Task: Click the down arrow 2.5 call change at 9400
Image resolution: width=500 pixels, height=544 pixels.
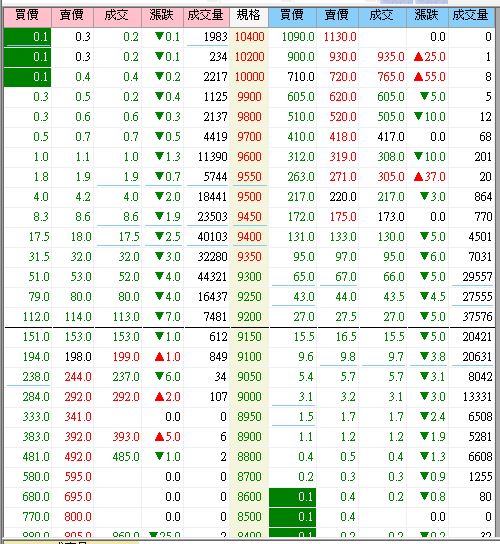Action: [x=168, y=237]
